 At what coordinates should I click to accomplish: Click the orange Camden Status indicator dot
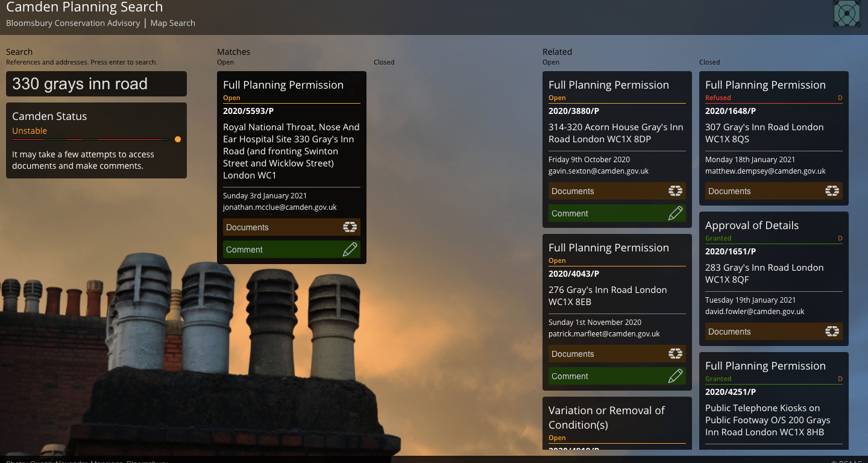[178, 139]
